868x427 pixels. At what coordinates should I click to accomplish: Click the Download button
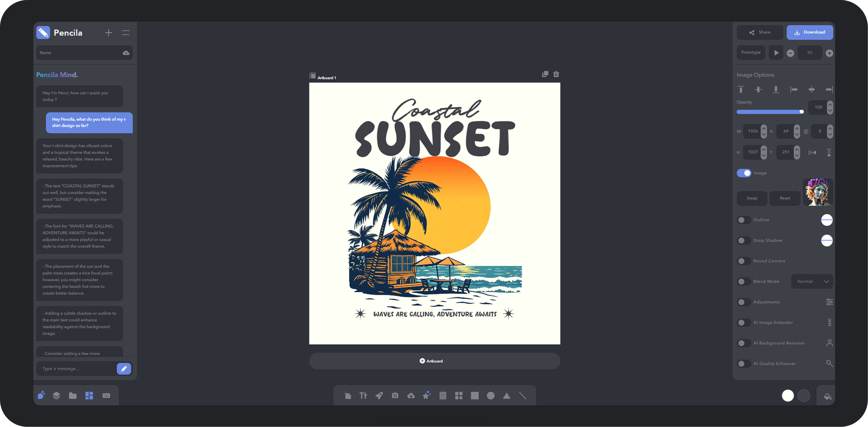pos(809,32)
